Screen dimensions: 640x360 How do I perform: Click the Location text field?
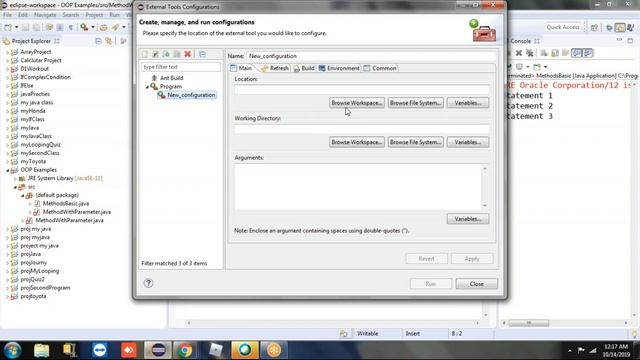point(362,90)
